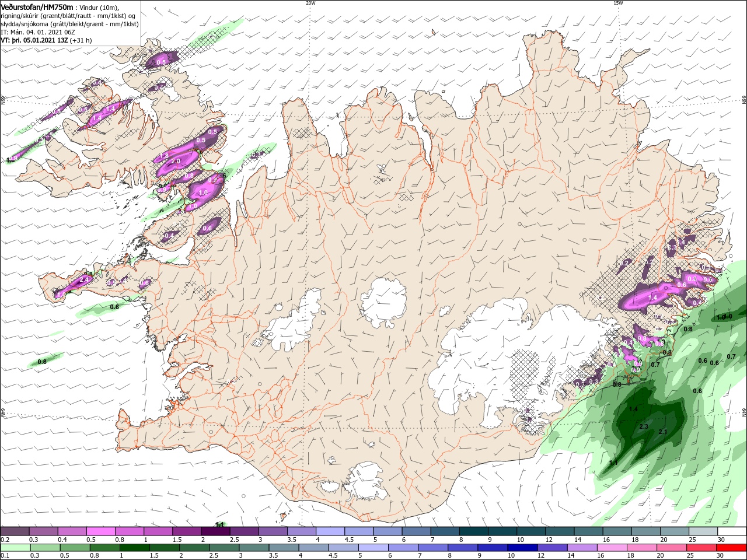Screen dimensions: 747x560
Task: Click the 2.3 rain value offshore southeast
Action: [644, 427]
